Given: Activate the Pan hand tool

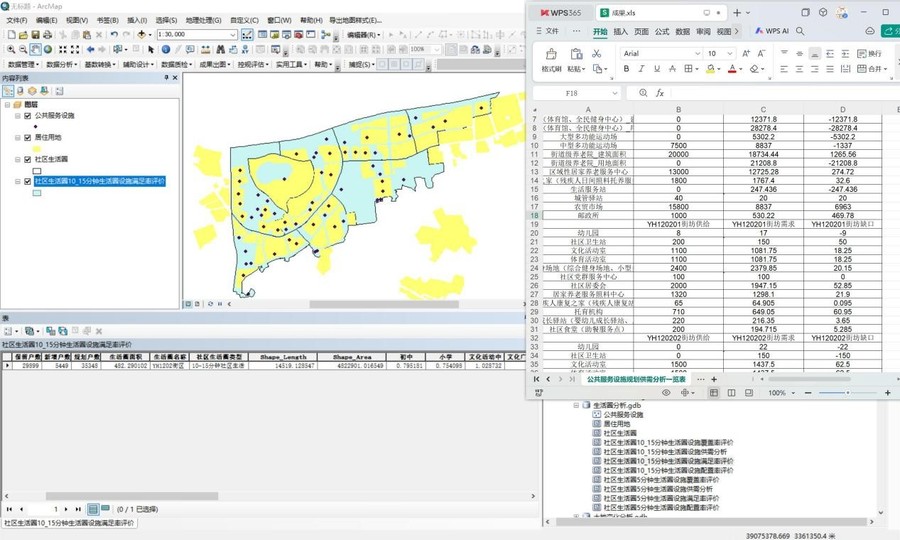Looking at the screenshot, I should click(x=36, y=50).
